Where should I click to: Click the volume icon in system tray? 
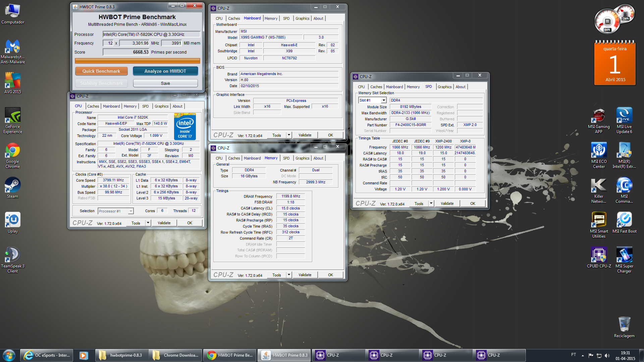tap(607, 355)
